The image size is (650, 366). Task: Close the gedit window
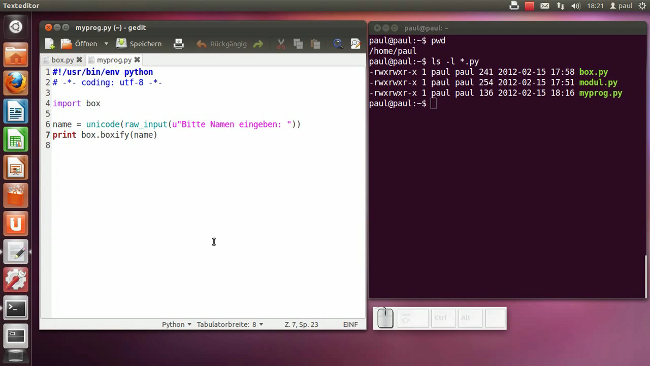[x=49, y=28]
